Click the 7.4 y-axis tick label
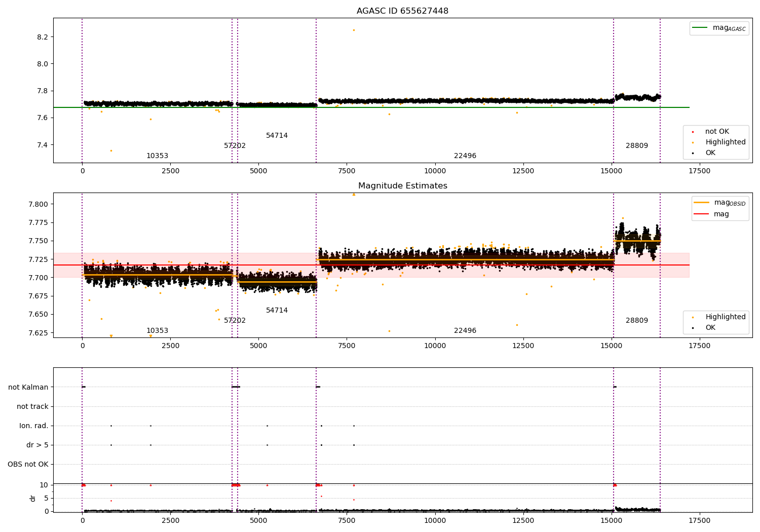760x532 pixels. pyautogui.click(x=43, y=145)
